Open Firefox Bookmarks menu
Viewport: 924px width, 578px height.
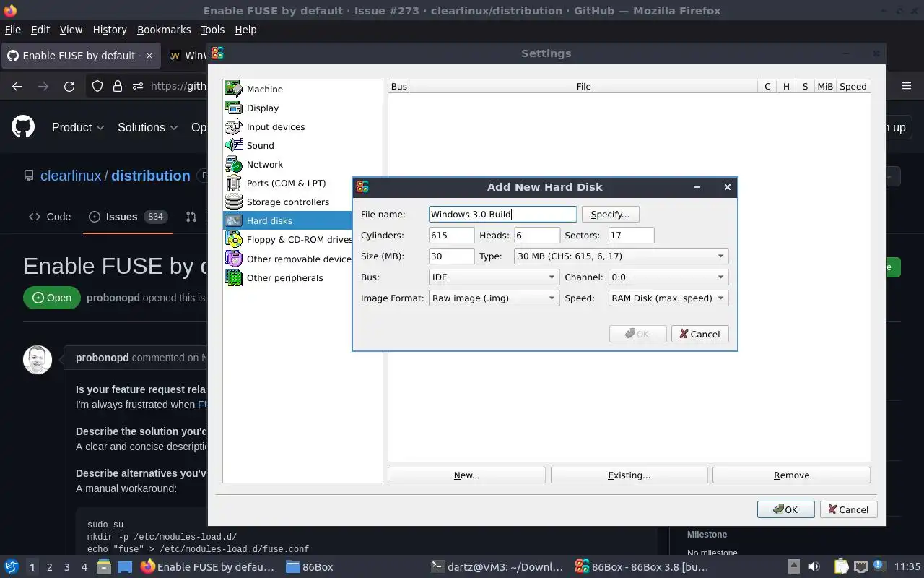(x=164, y=30)
